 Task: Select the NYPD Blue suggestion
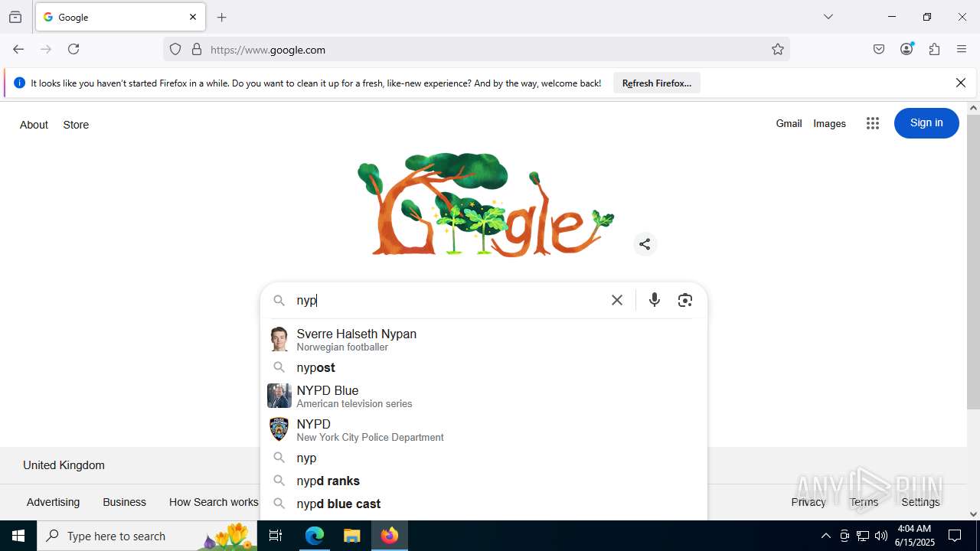(484, 396)
